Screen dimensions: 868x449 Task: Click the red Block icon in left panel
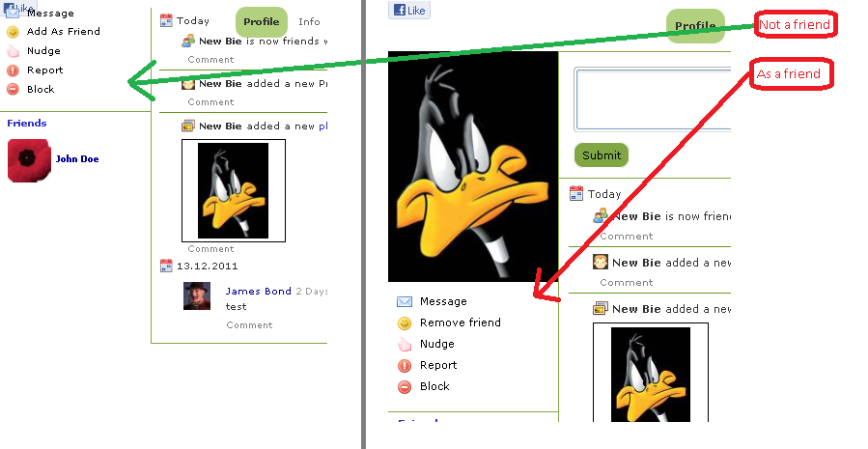click(13, 89)
